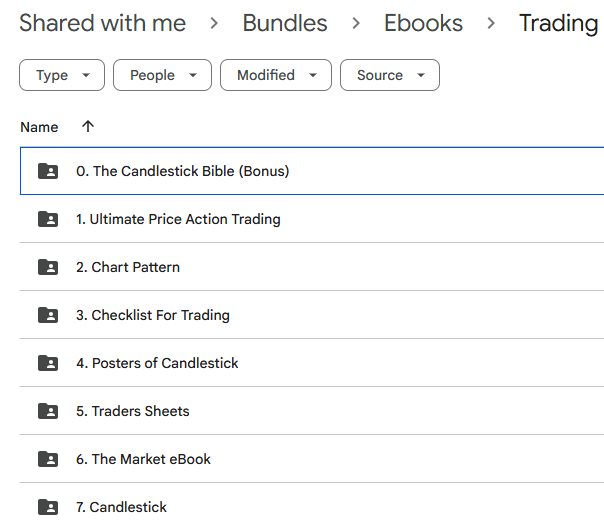Click shared folder icon beside Traders Sheets
604x530 pixels.
coord(48,411)
